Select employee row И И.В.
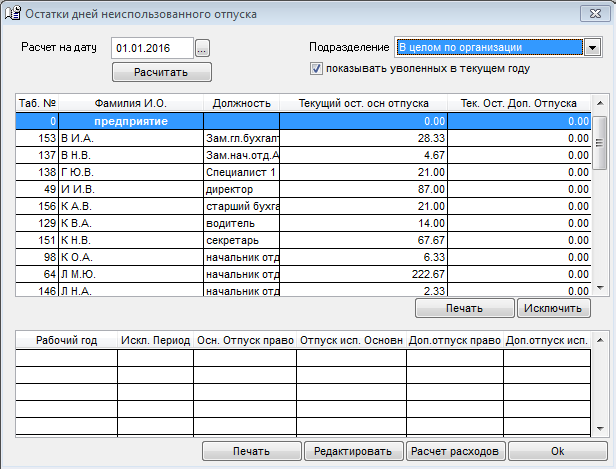 [303, 189]
